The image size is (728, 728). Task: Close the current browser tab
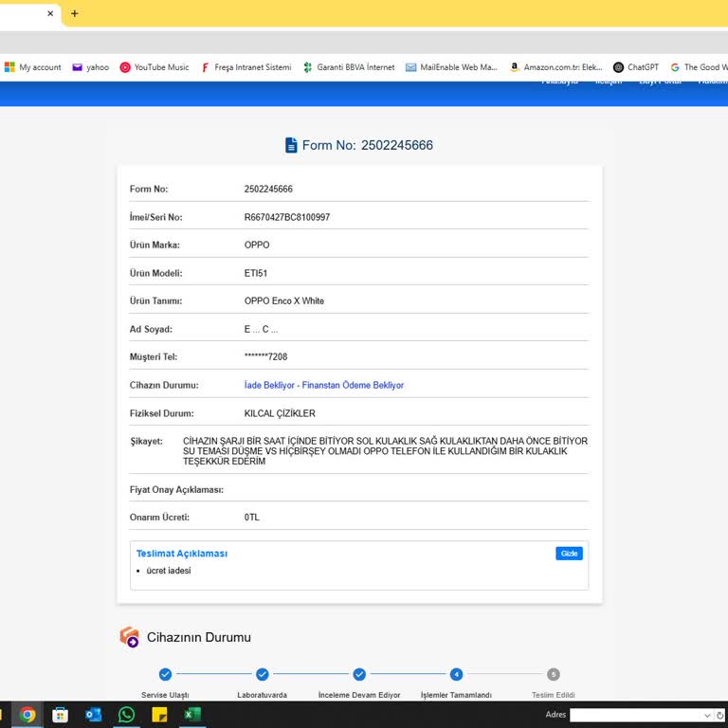click(x=50, y=13)
